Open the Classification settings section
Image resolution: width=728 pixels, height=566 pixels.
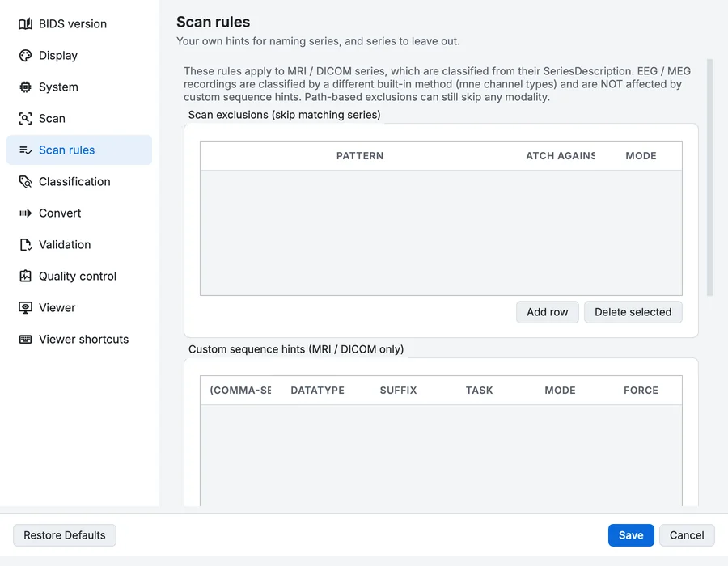click(x=79, y=181)
